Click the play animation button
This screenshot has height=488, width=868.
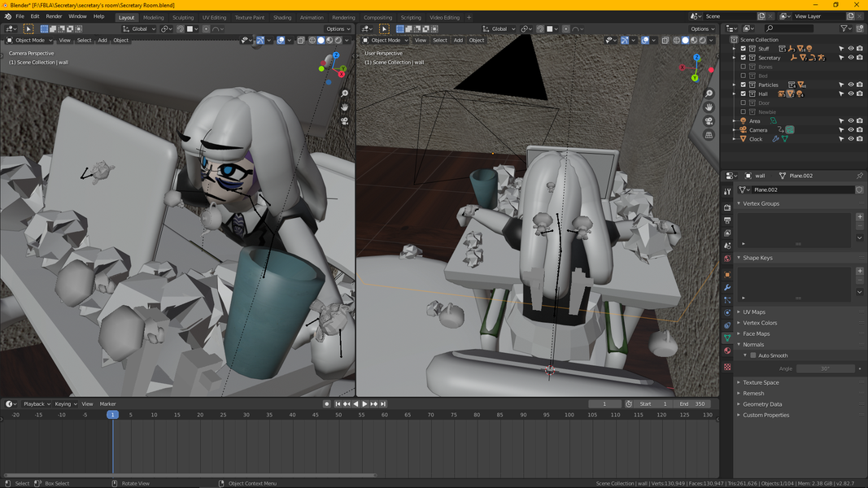tap(364, 404)
